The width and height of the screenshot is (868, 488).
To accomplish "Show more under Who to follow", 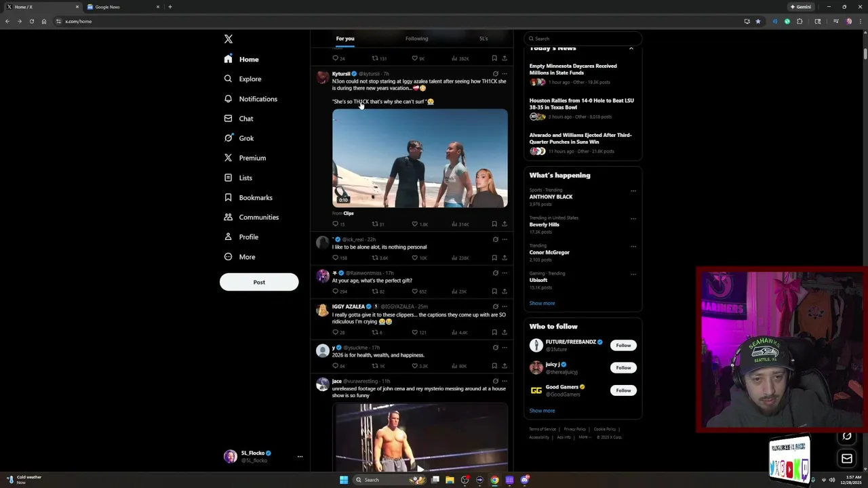I will [542, 410].
